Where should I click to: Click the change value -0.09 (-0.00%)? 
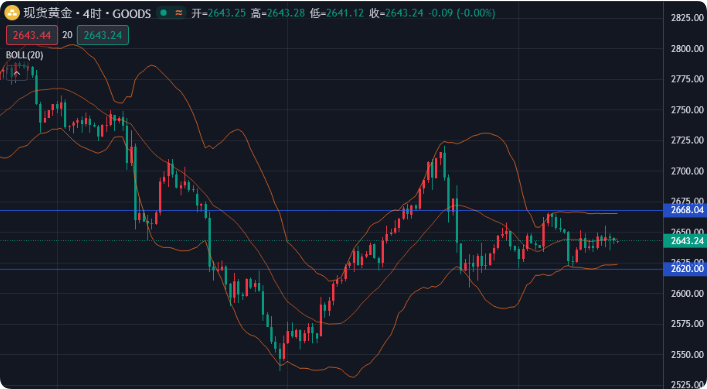(x=461, y=14)
